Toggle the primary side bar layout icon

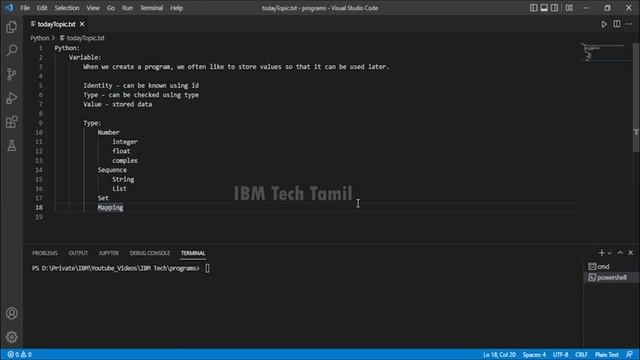533,8
